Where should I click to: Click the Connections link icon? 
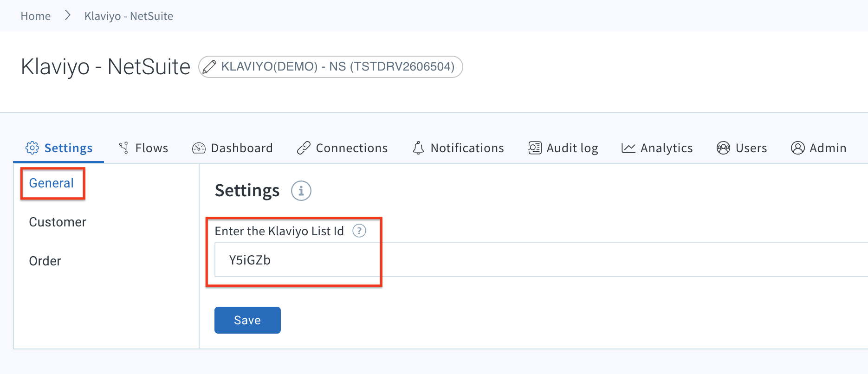(304, 148)
